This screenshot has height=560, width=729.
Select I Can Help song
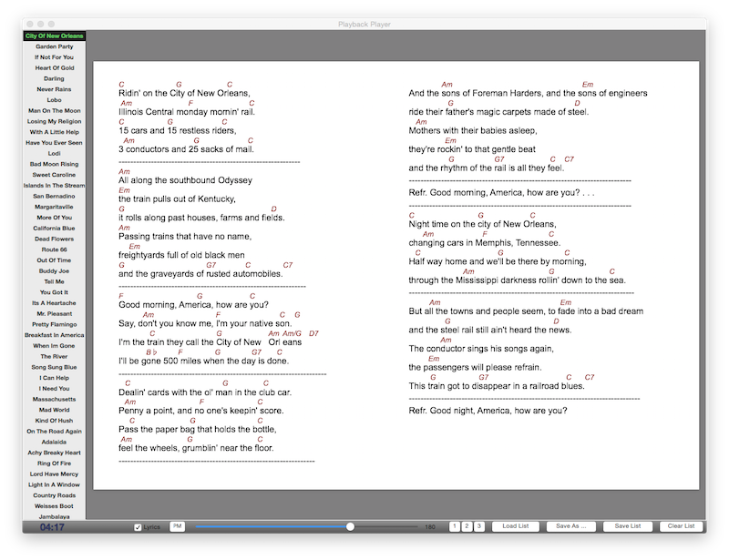point(55,378)
